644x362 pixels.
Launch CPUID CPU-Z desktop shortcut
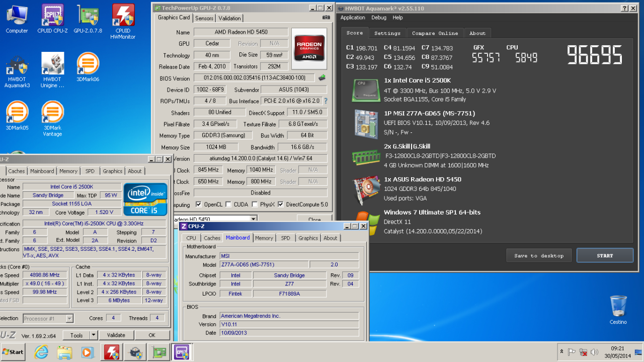tap(52, 19)
